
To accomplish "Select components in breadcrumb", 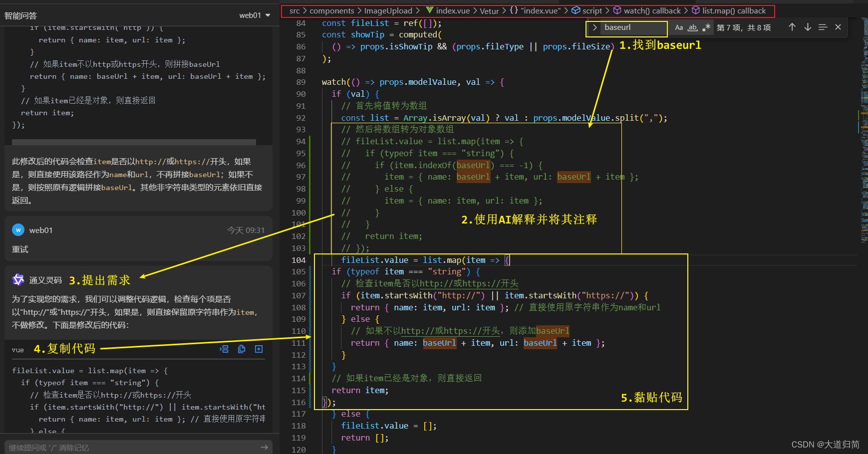I will [x=331, y=11].
